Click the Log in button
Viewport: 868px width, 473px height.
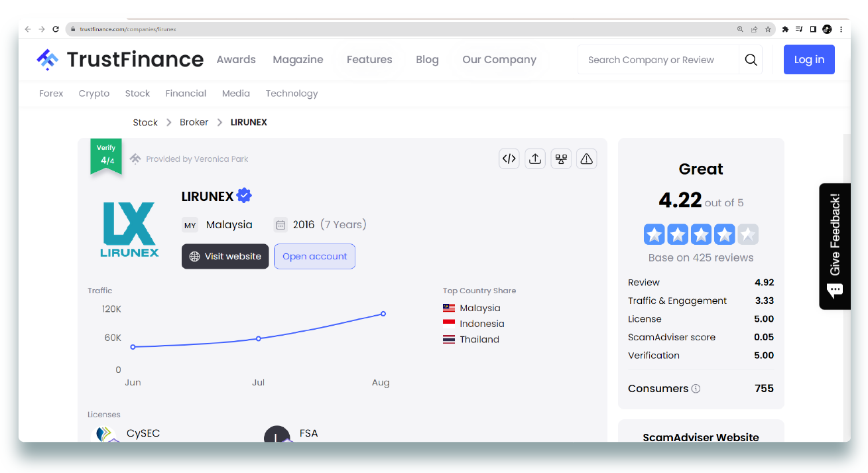tap(809, 60)
